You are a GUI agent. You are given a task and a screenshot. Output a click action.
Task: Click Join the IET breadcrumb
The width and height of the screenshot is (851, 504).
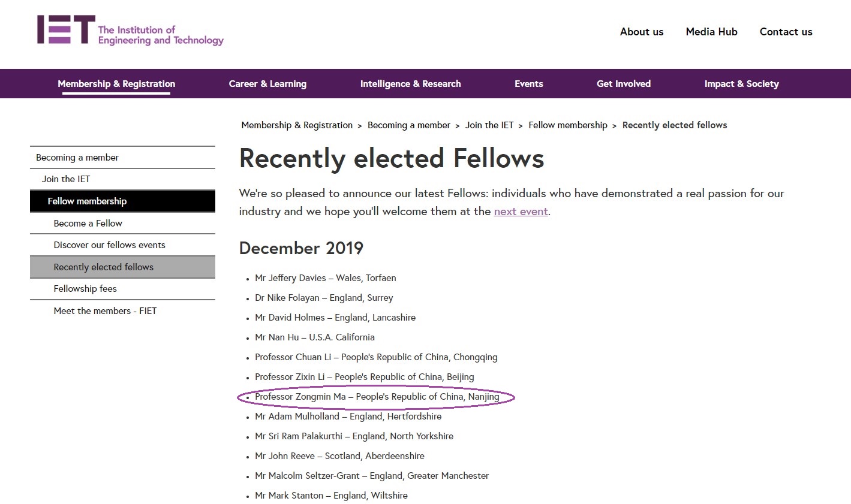(x=489, y=125)
